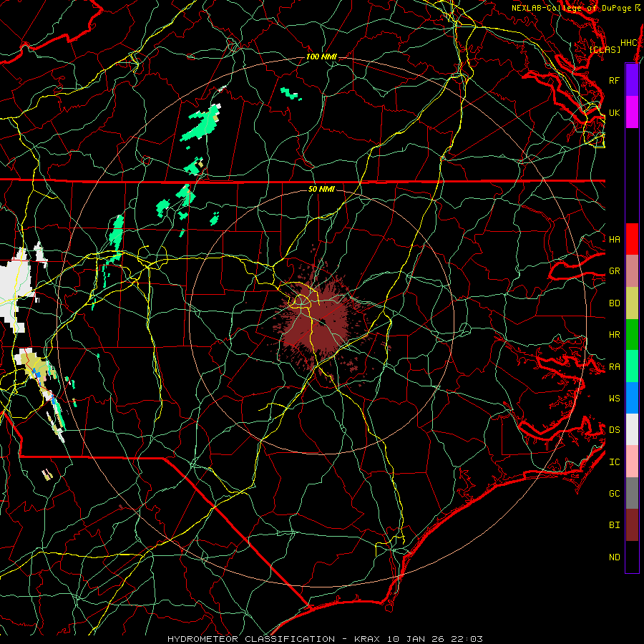Click the BD legend label
644x644 pixels.
pyautogui.click(x=615, y=303)
